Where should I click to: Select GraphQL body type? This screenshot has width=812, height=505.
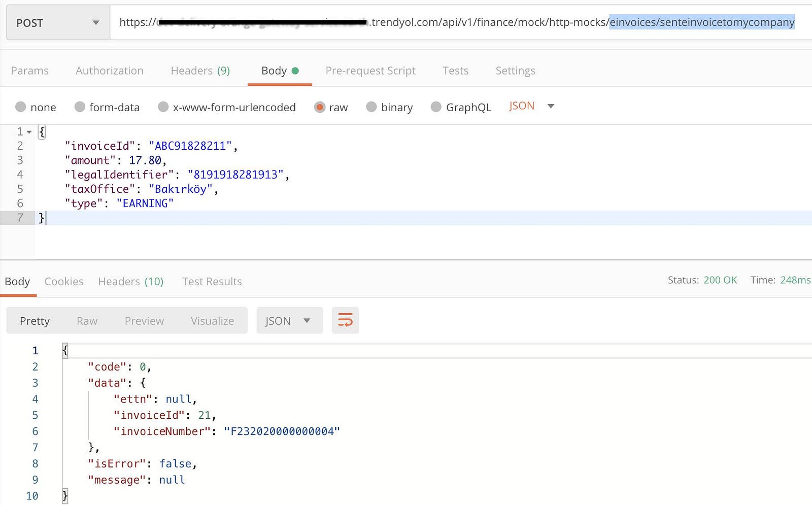(x=436, y=107)
